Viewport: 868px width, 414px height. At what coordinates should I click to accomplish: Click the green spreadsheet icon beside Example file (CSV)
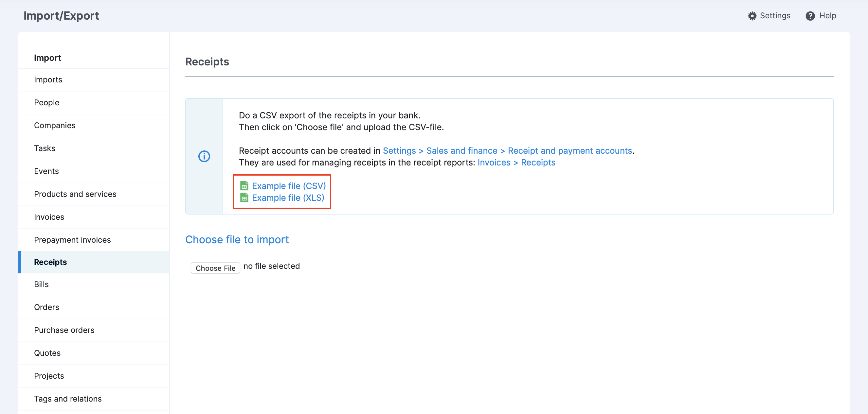pos(244,185)
